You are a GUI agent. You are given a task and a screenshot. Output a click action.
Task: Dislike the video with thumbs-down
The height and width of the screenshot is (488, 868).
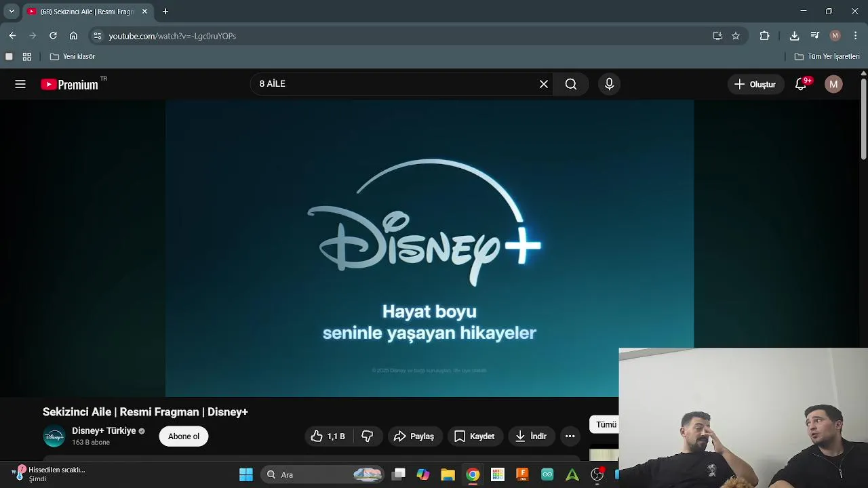click(x=368, y=436)
